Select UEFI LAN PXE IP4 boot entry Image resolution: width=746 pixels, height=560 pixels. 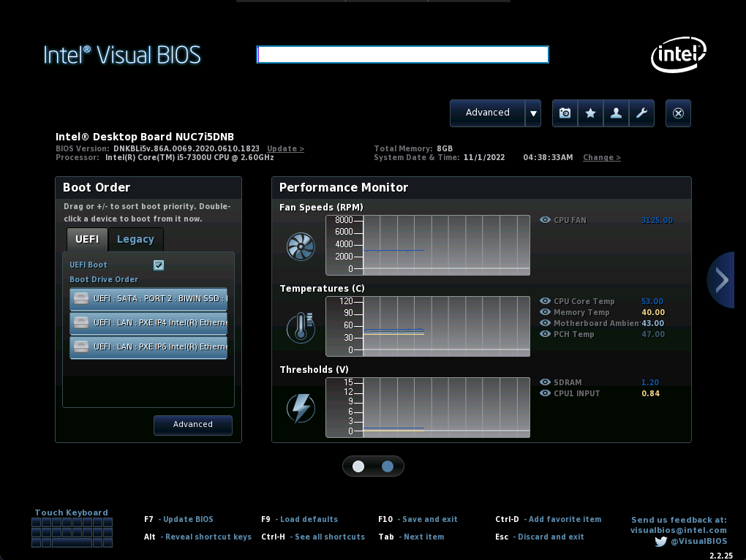(148, 323)
